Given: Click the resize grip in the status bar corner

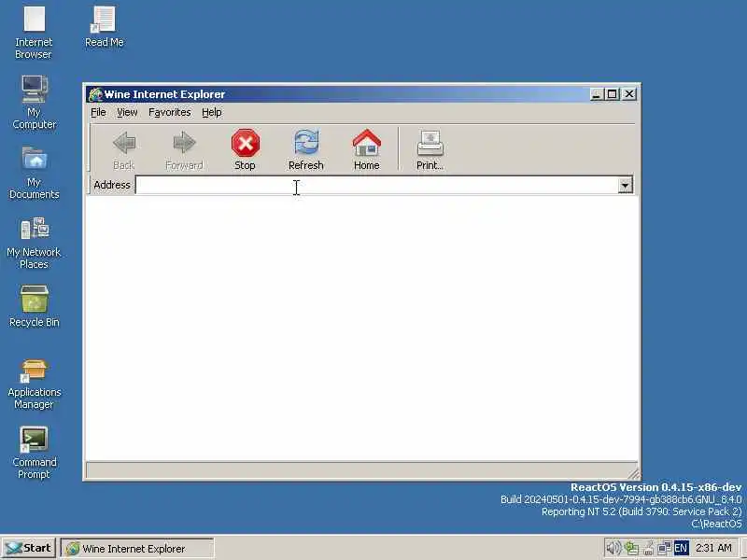Looking at the screenshot, I should (x=633, y=473).
